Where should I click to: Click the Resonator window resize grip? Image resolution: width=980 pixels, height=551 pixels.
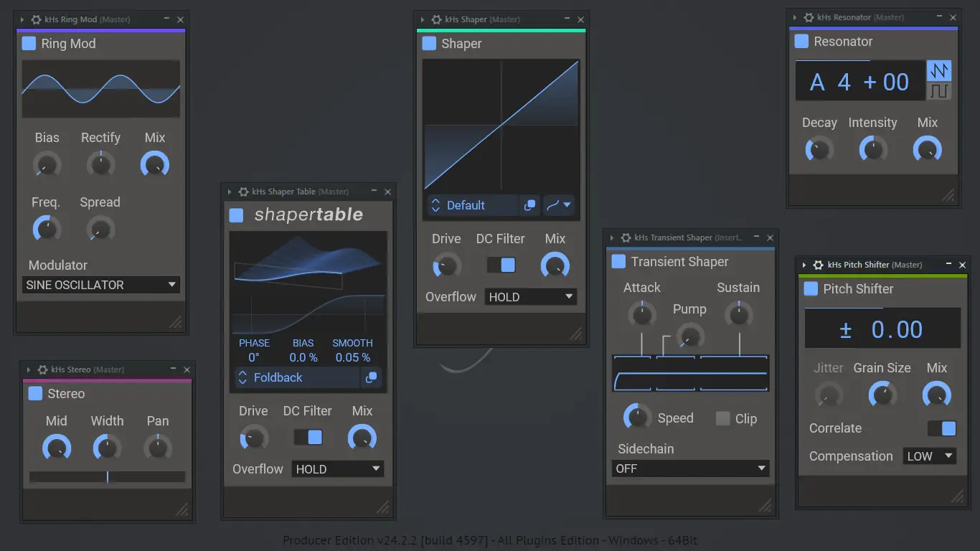948,195
